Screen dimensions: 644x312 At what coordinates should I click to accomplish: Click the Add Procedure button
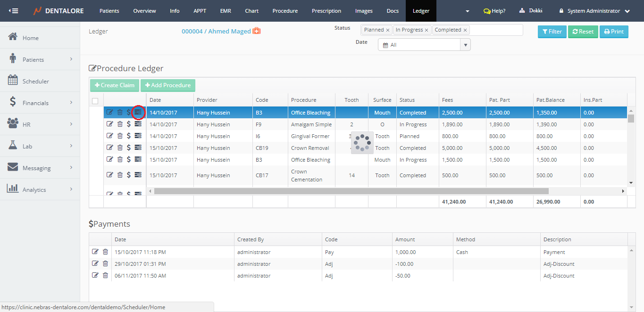click(168, 85)
